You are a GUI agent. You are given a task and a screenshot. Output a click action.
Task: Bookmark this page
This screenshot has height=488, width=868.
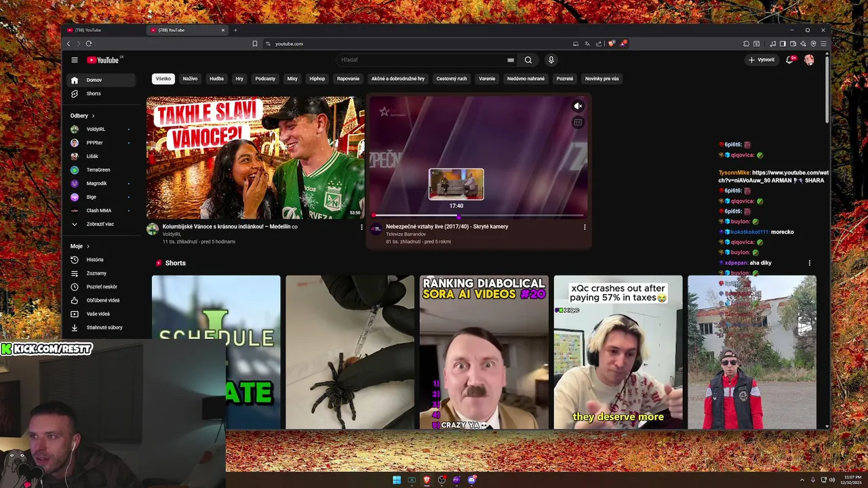255,43
